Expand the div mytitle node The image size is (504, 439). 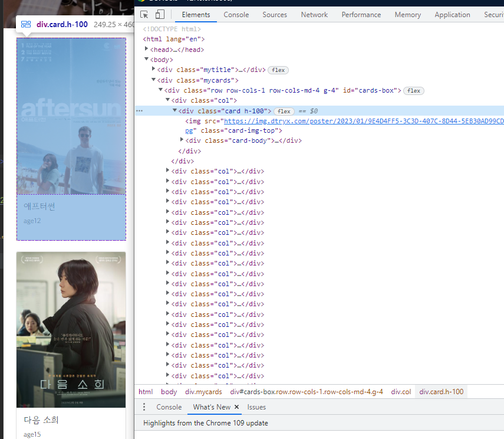coord(154,69)
